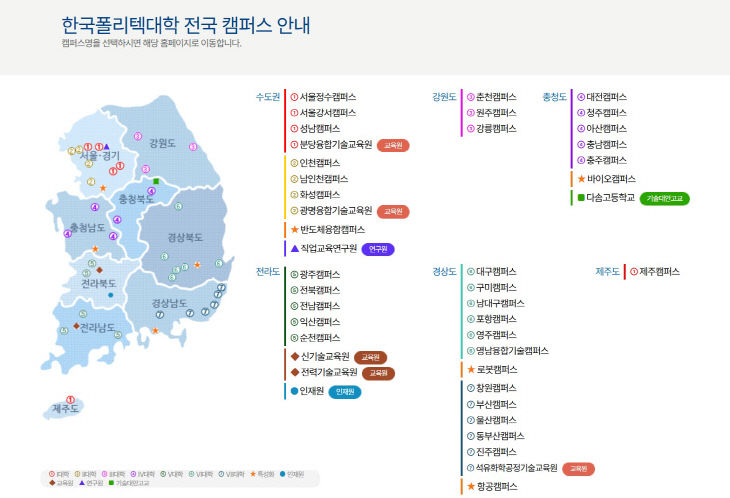Click the 교육원 badge next to 광명융합기술교육원
Viewport: 730px width, 498px height.
coord(393,212)
